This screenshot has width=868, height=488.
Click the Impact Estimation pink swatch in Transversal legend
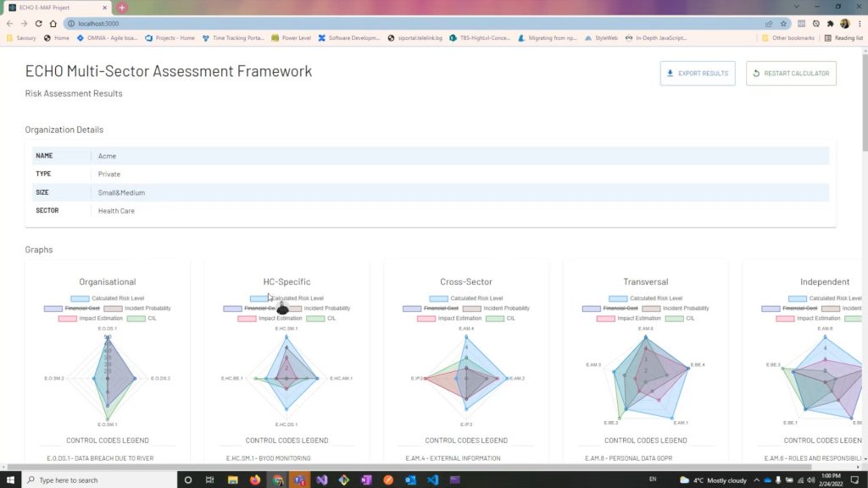[x=605, y=319]
